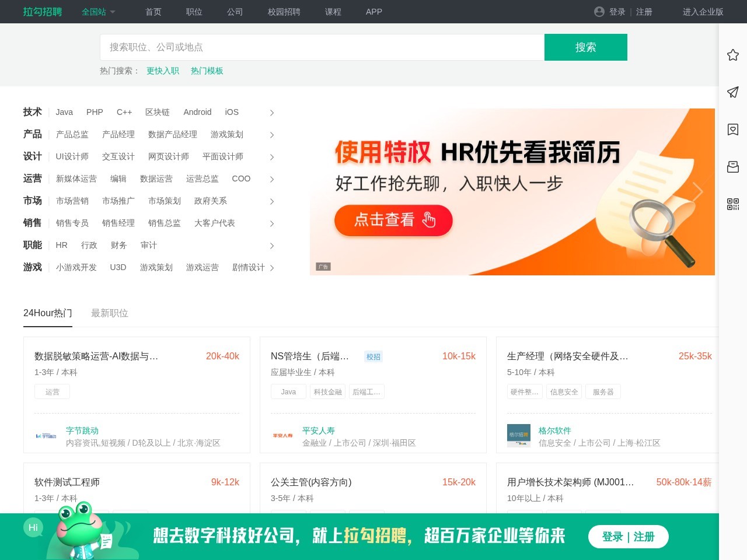Click 登录｜注册 button in bottom banner

(x=629, y=537)
